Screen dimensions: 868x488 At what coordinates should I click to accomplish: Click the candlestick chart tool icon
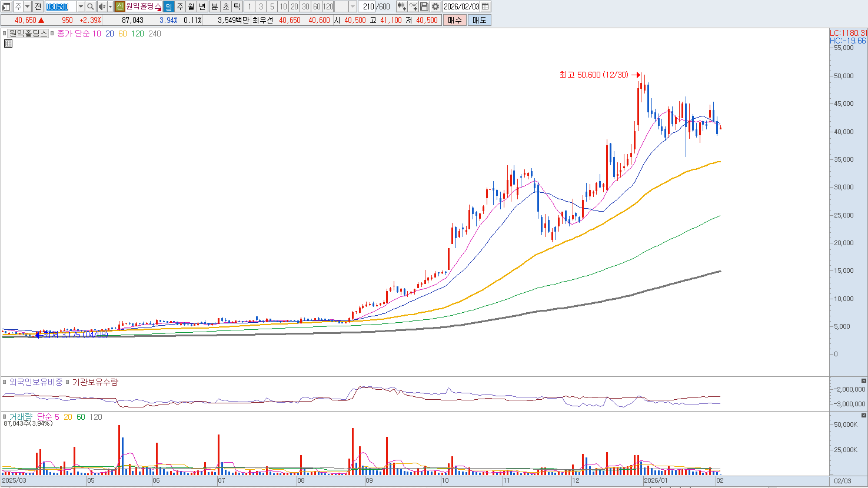[x=401, y=6]
